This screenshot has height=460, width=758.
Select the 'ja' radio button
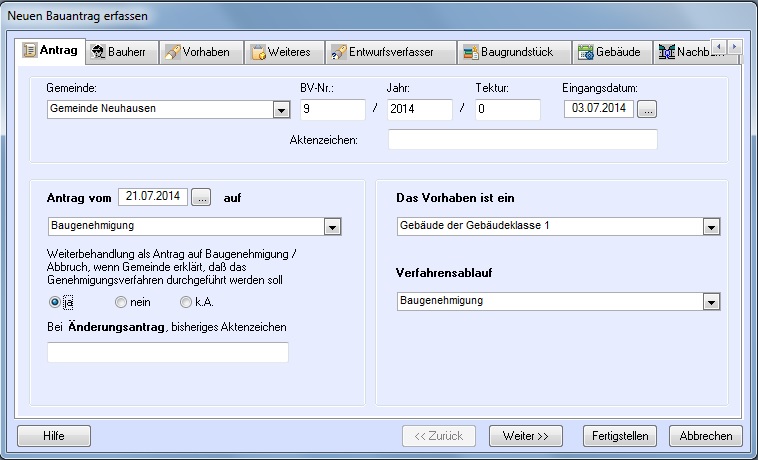point(56,302)
